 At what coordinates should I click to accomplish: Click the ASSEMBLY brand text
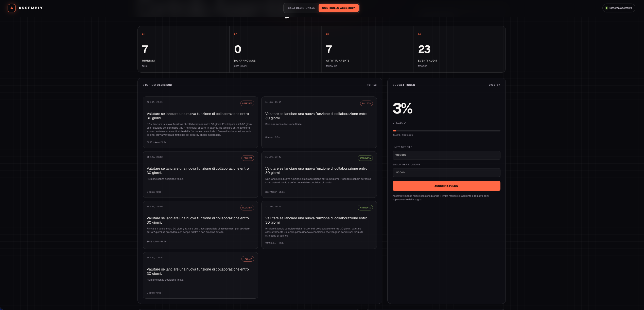click(x=30, y=8)
